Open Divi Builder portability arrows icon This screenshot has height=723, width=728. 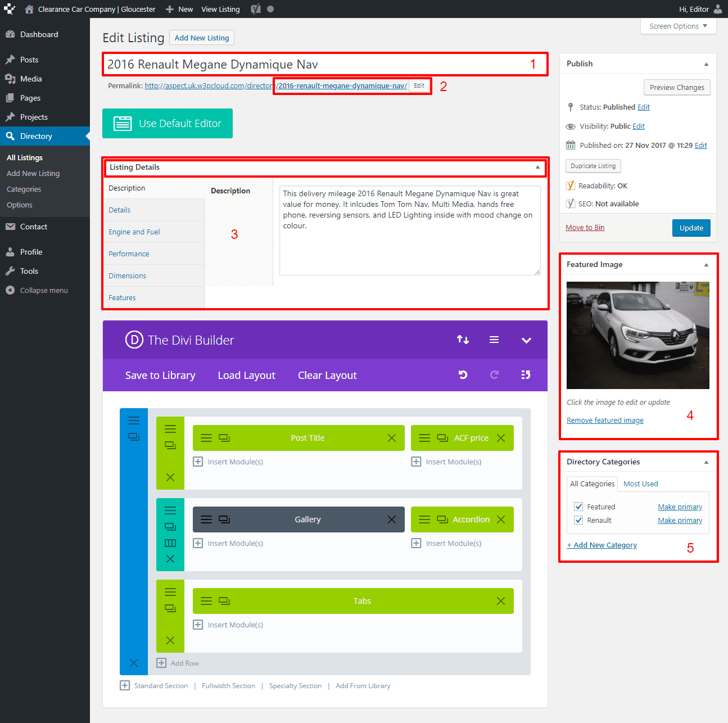click(463, 340)
